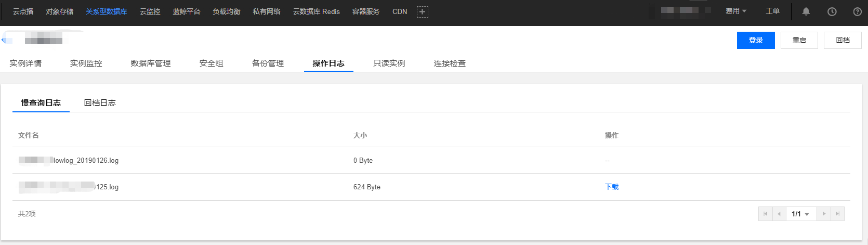Go to the next page arrow

click(824, 214)
